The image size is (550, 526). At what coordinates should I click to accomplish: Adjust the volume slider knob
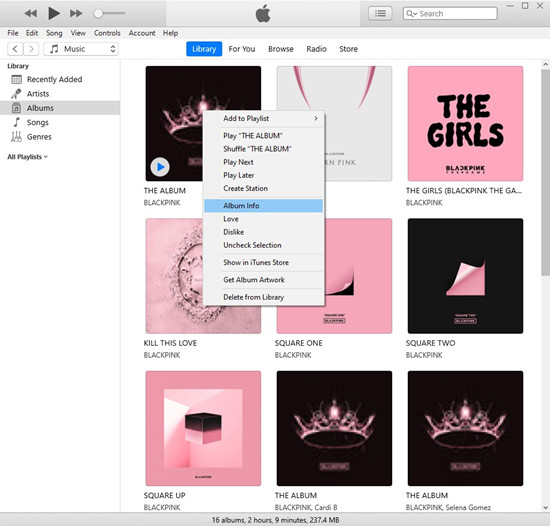point(98,13)
